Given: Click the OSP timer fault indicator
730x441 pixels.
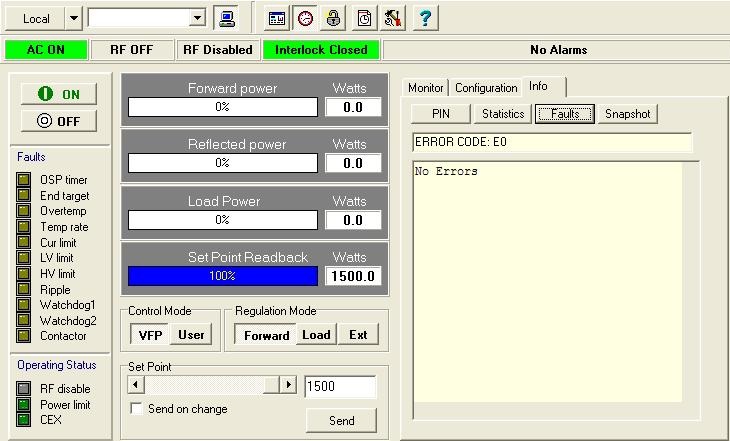Looking at the screenshot, I should (x=24, y=180).
